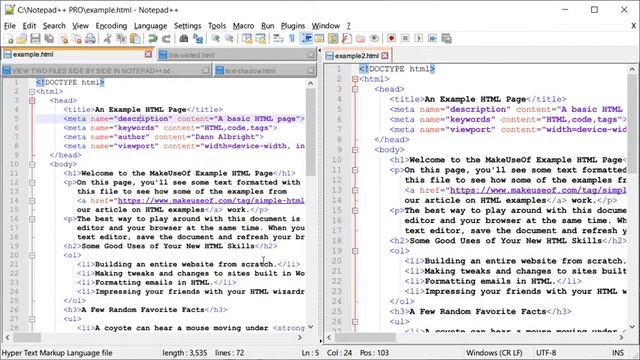Toggle synchronized horizontal scrolling
This screenshot has height=360, width=640.
pyautogui.click(x=260, y=39)
